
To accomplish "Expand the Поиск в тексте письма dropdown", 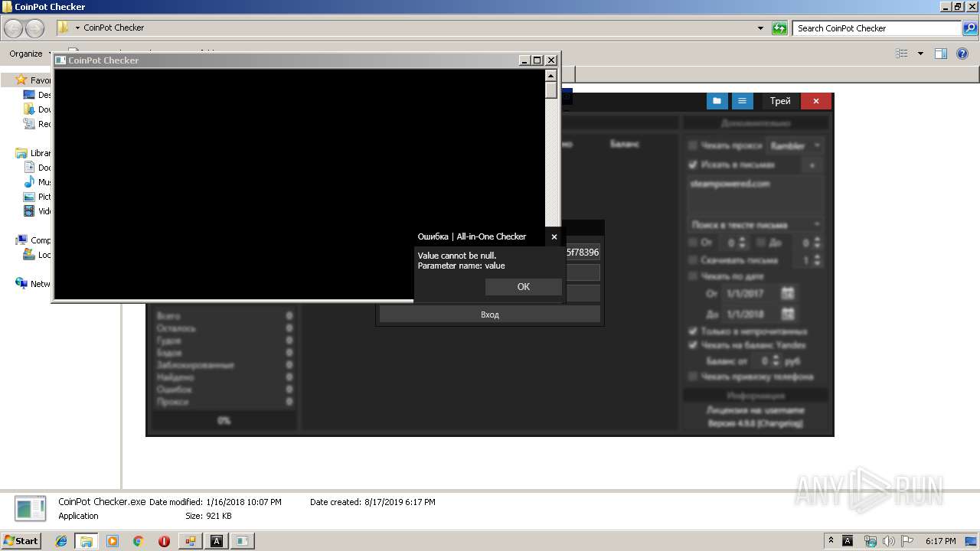I will pyautogui.click(x=755, y=225).
